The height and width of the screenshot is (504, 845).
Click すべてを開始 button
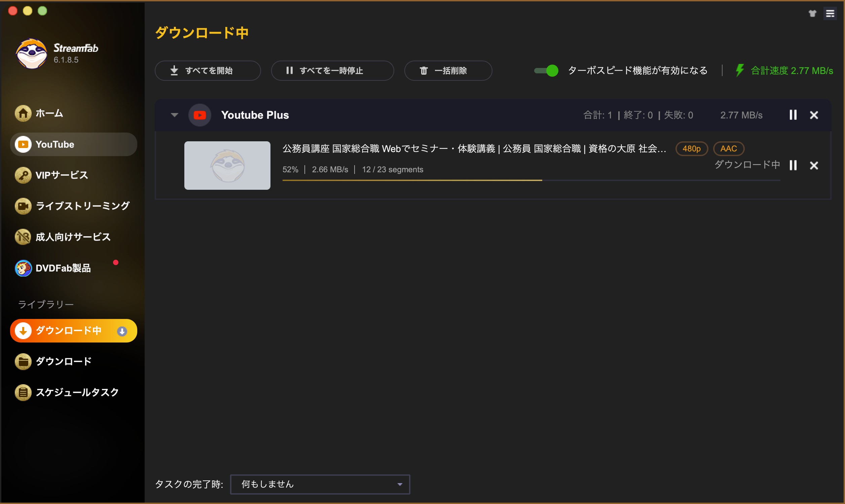click(x=208, y=71)
